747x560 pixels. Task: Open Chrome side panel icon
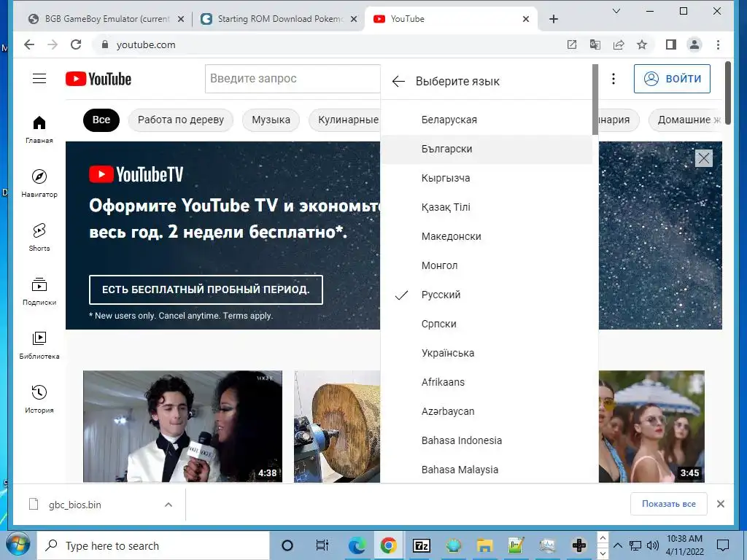[x=671, y=44]
